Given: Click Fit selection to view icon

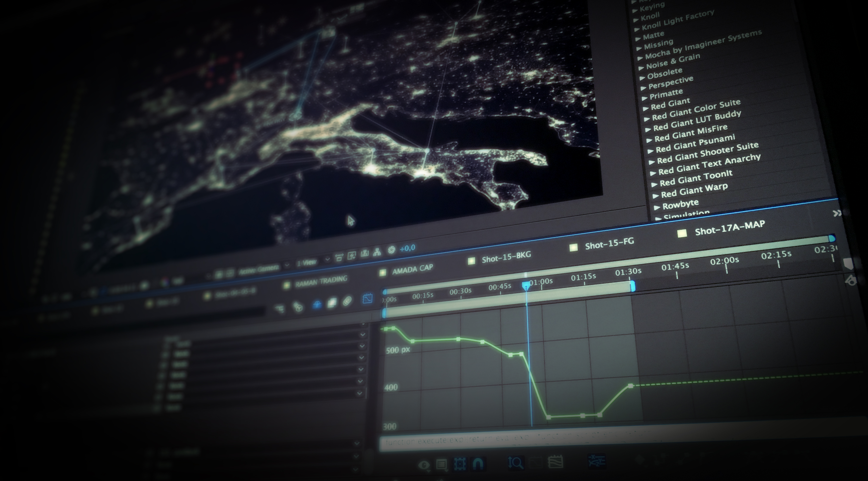Looking at the screenshot, I should coord(536,462).
